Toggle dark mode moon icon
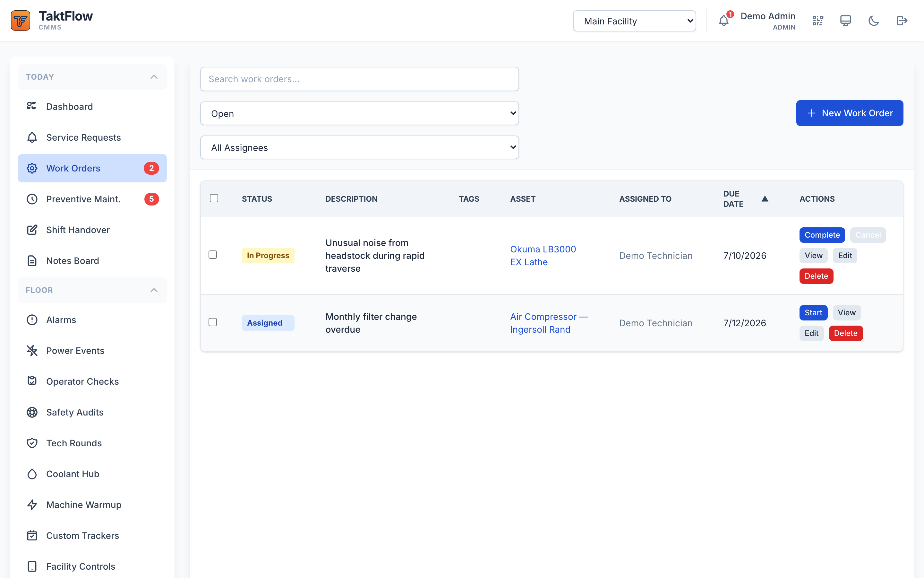The height and width of the screenshot is (578, 924). tap(874, 21)
